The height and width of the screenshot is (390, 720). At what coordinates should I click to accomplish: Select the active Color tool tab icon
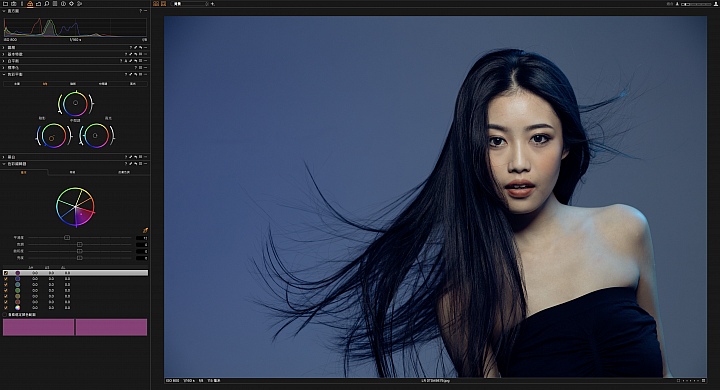coord(30,4)
